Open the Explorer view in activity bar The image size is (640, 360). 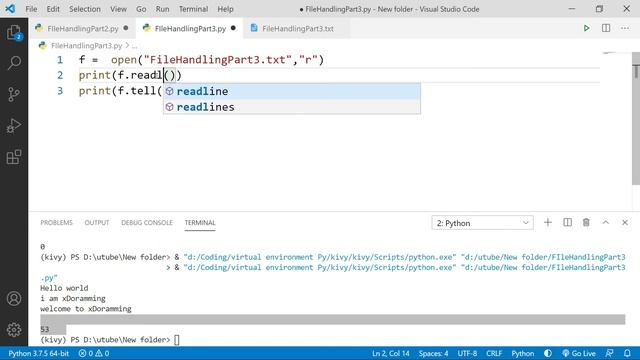click(x=14, y=33)
